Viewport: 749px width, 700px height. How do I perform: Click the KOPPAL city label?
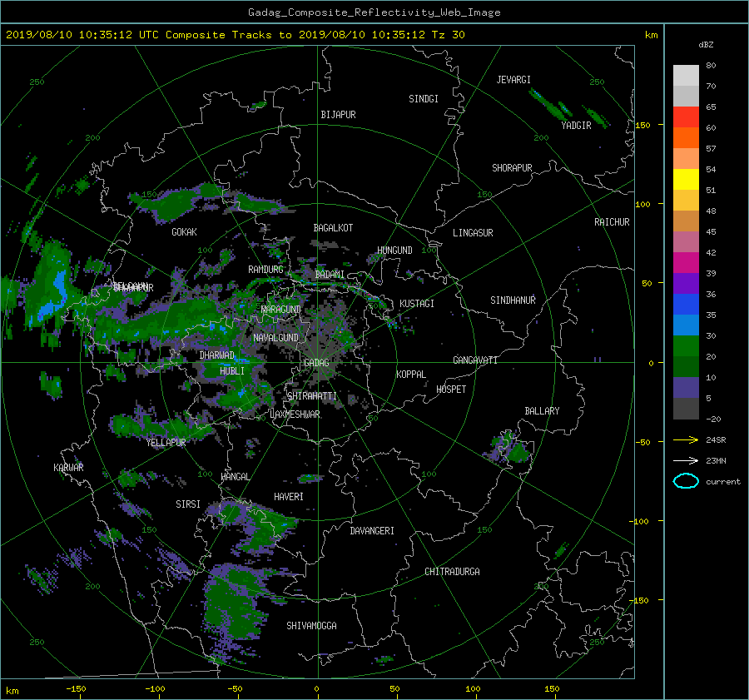pos(411,375)
